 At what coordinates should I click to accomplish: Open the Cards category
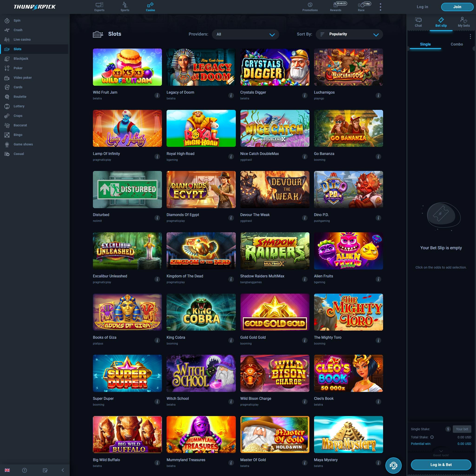click(34, 87)
